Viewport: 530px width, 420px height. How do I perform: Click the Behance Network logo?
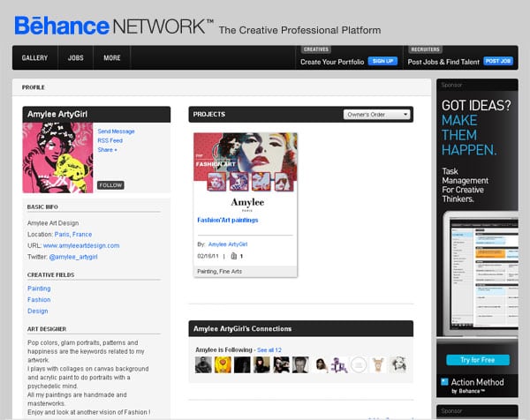point(114,26)
